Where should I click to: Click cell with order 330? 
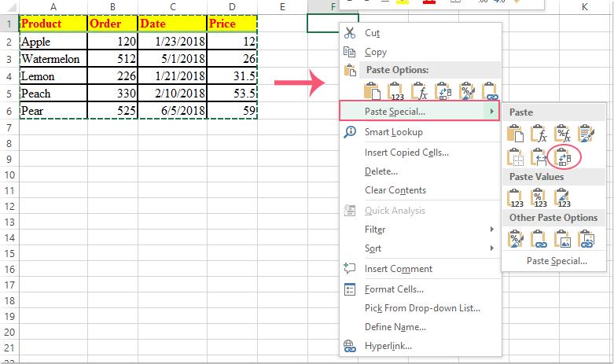(112, 93)
